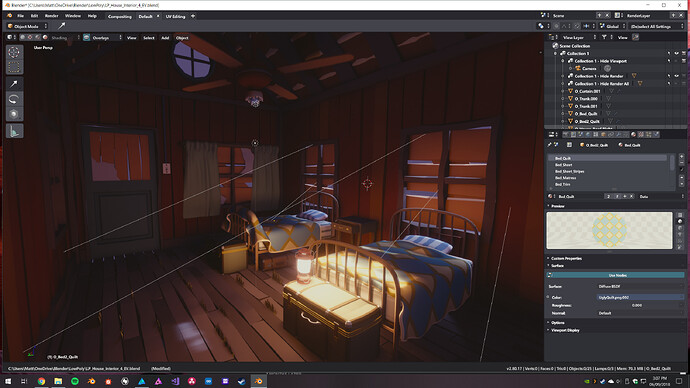Screen dimensions: 690x388
Task: Open Steam from the taskbar
Action: tap(242, 381)
